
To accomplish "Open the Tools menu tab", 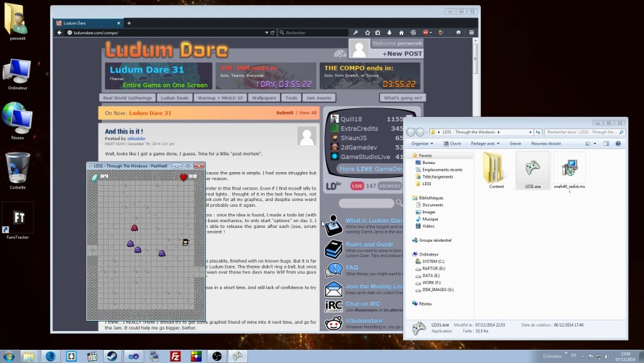I will [292, 98].
